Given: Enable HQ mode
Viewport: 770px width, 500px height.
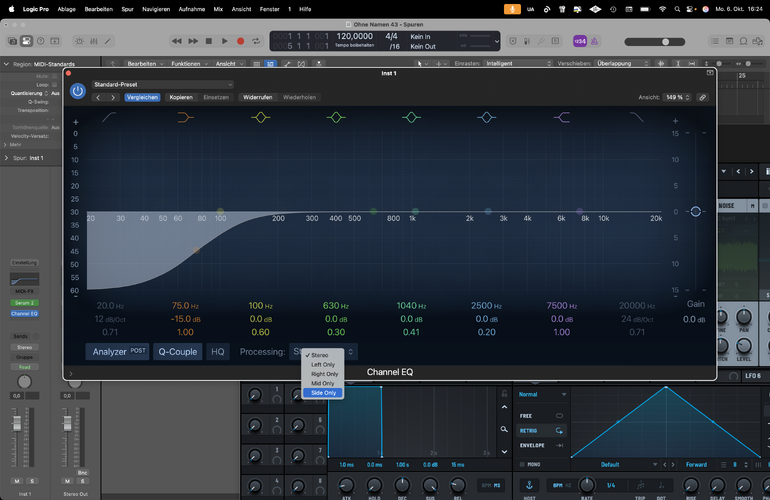Looking at the screenshot, I should point(218,352).
